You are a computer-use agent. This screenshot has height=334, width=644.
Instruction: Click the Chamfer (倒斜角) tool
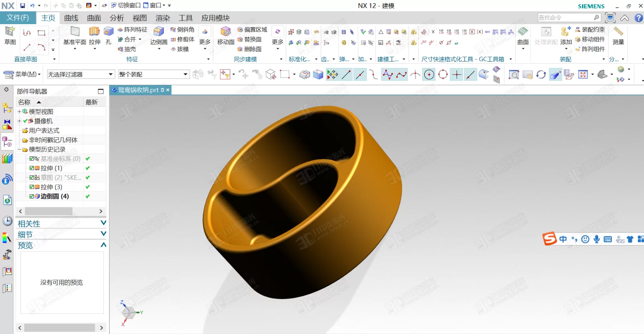tap(182, 30)
